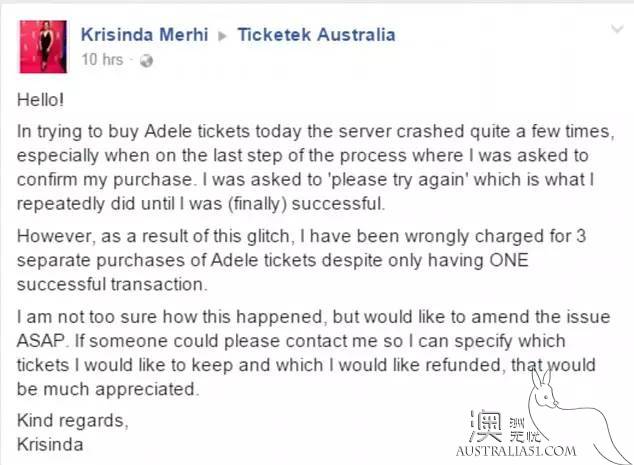Click the 'Krisinda' signature at bottom

tap(50, 445)
